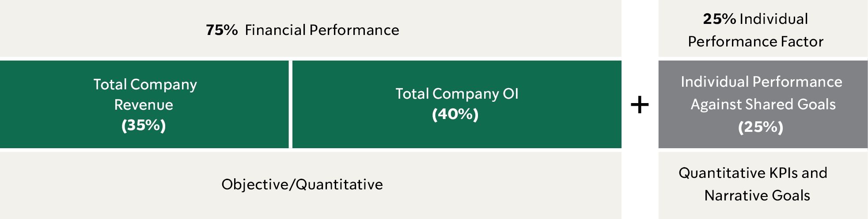This screenshot has height=219, width=868.
Task: Click the Individual Performance line in gray box
Action: point(762,82)
